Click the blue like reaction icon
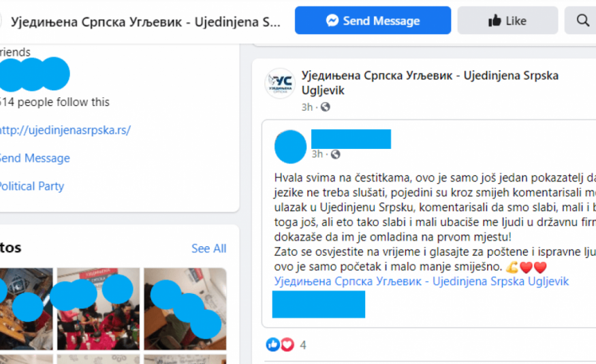596x364 pixels. point(273,344)
